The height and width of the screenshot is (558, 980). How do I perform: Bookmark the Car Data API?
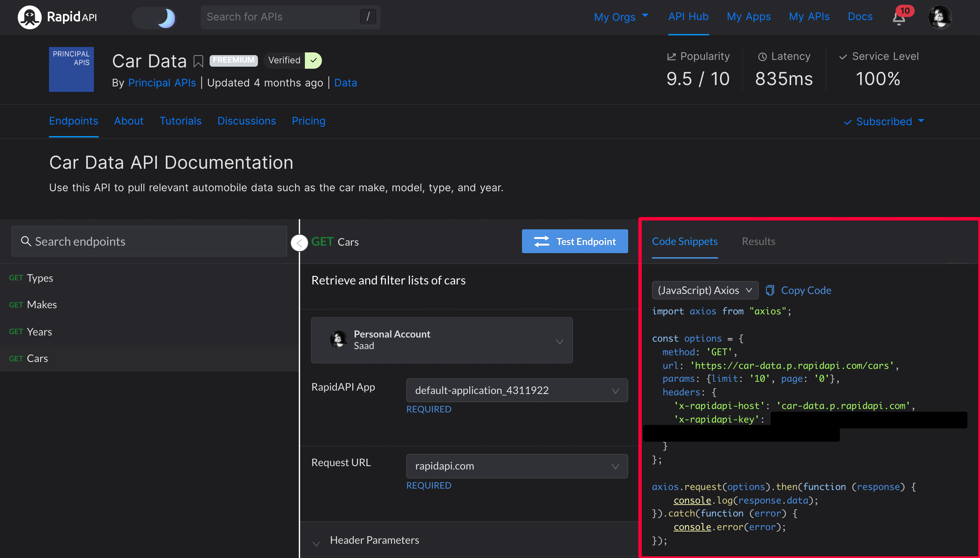coord(198,61)
